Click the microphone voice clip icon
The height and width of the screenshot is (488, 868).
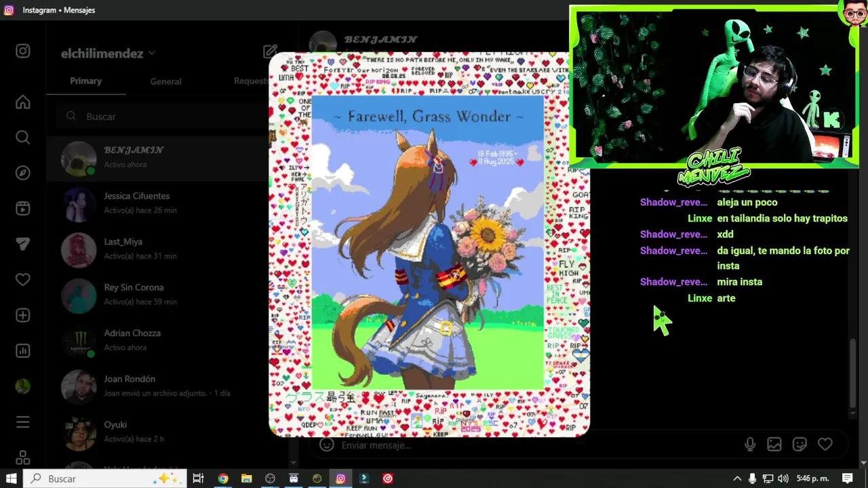(x=750, y=445)
